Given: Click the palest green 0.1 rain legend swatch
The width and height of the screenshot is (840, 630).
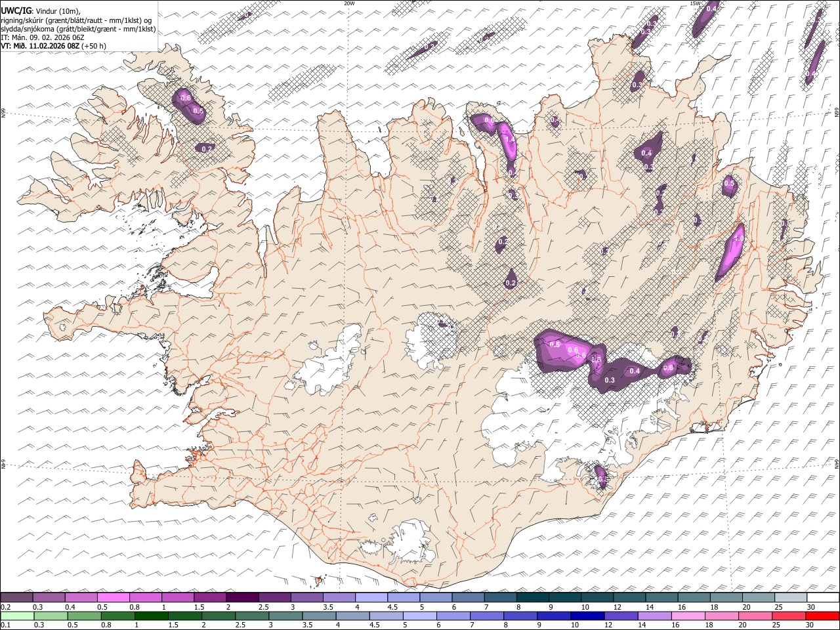Looking at the screenshot, I should tap(17, 616).
